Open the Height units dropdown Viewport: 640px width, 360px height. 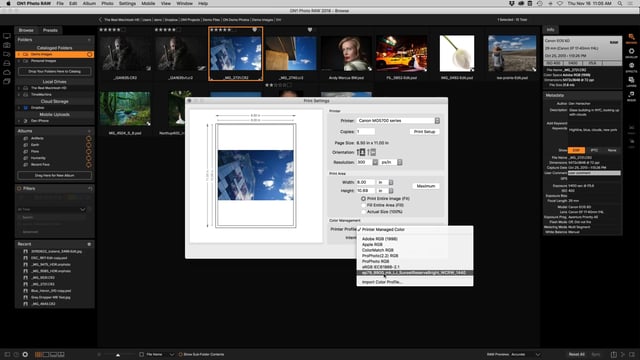(x=385, y=191)
